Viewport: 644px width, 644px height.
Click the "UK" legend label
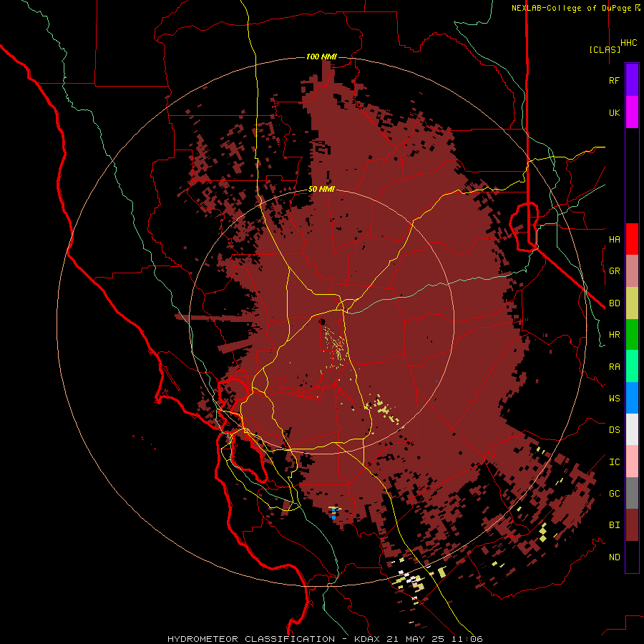click(614, 112)
